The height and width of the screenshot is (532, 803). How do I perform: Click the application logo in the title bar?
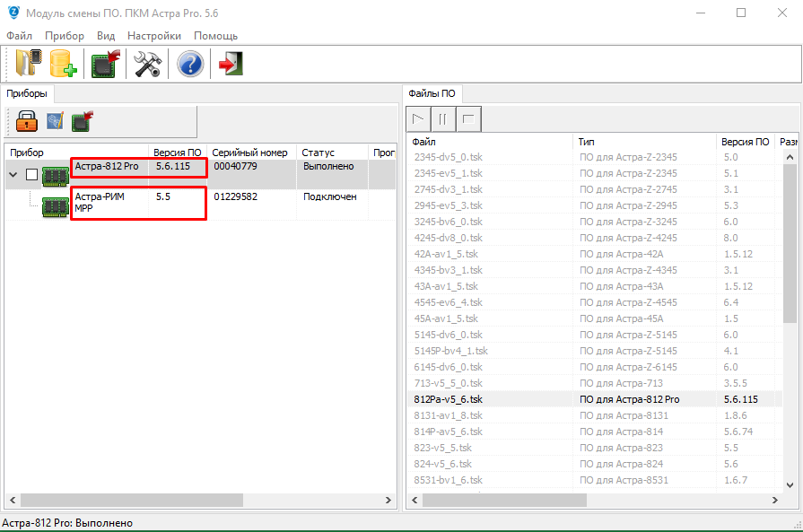coord(13,13)
